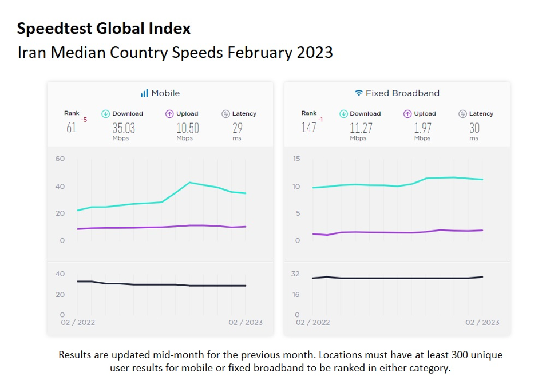Click the Fixed Broadband wifi icon
The width and height of the screenshot is (558, 392).
click(x=359, y=93)
